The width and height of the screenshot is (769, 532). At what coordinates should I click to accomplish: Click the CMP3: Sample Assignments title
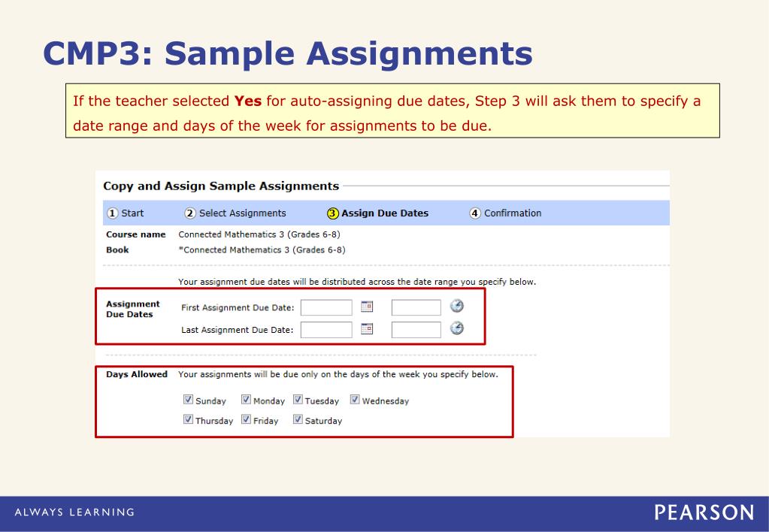288,53
